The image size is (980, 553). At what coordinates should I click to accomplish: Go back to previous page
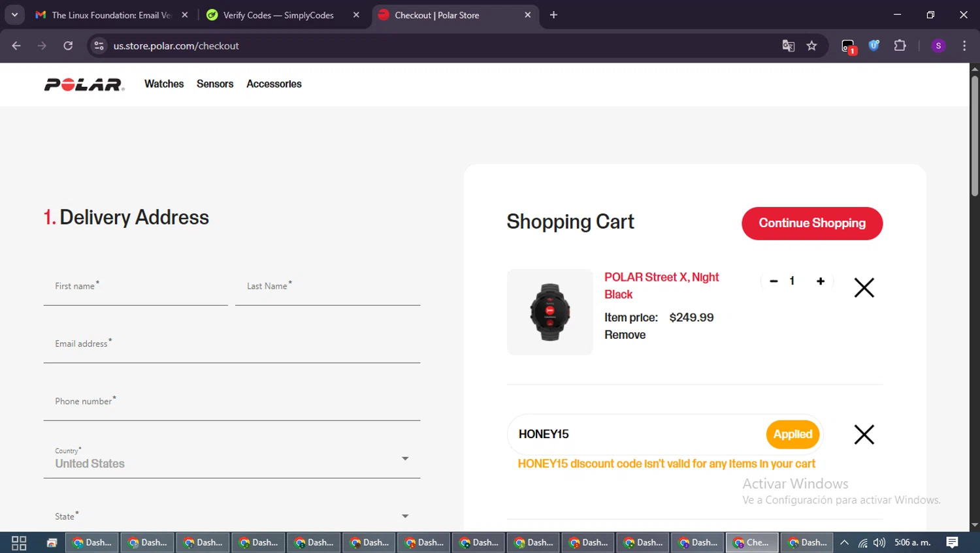[16, 46]
